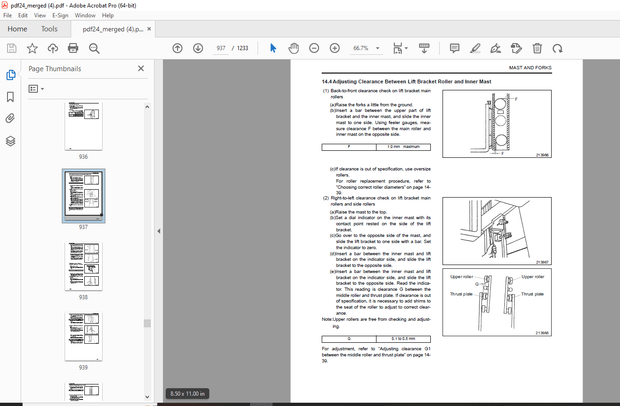The image size is (620, 406).
Task: Switch to Home tab
Action: (17, 29)
